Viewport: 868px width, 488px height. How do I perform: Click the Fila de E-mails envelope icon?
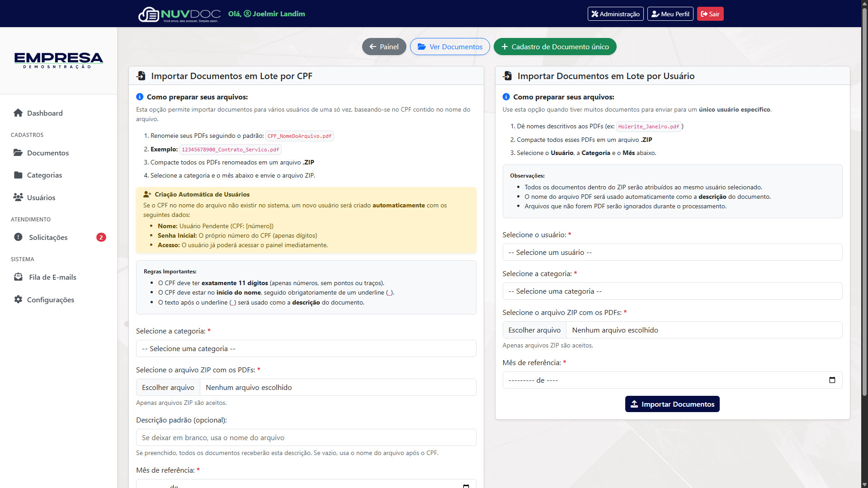pos(18,277)
